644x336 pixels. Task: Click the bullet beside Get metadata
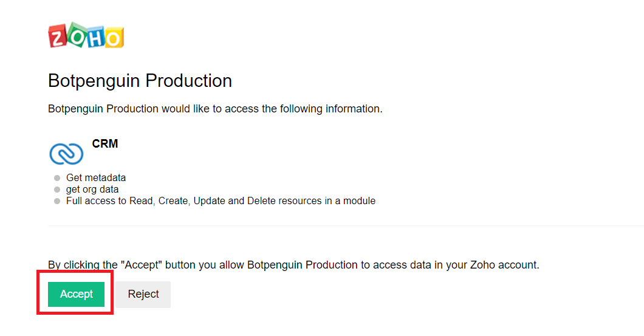tap(57, 178)
